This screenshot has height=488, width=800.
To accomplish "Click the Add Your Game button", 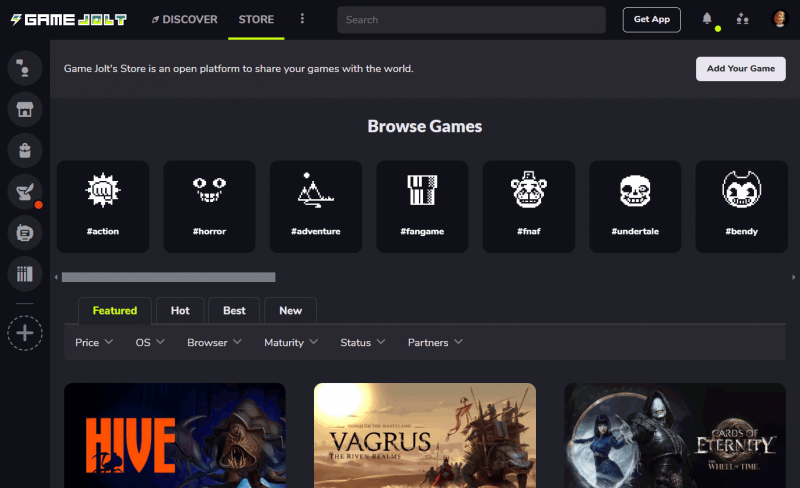I will point(740,68).
